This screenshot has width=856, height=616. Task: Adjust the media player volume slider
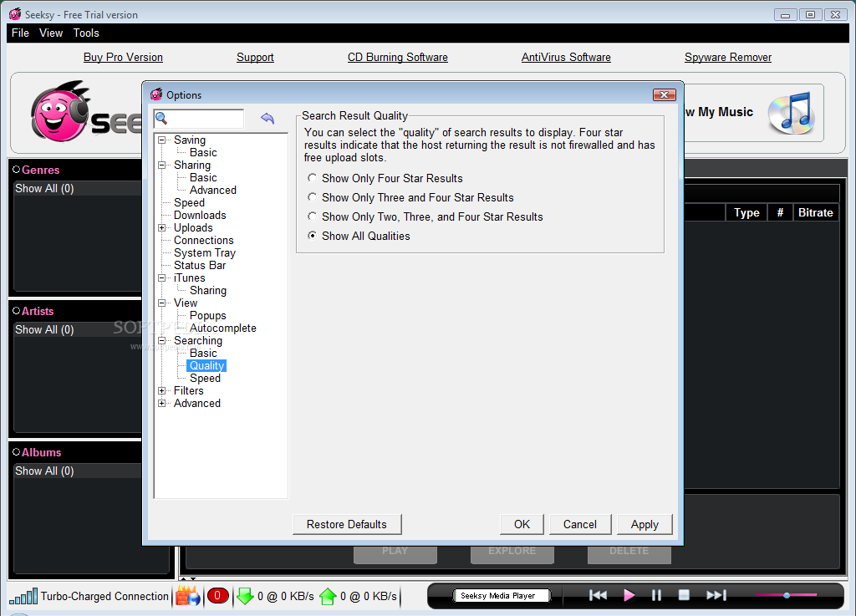[x=786, y=595]
